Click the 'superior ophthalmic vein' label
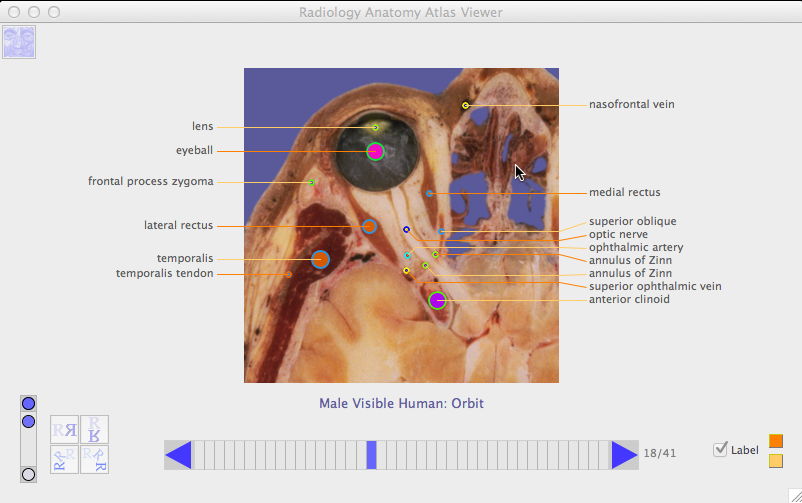802x503 pixels. pos(655,286)
